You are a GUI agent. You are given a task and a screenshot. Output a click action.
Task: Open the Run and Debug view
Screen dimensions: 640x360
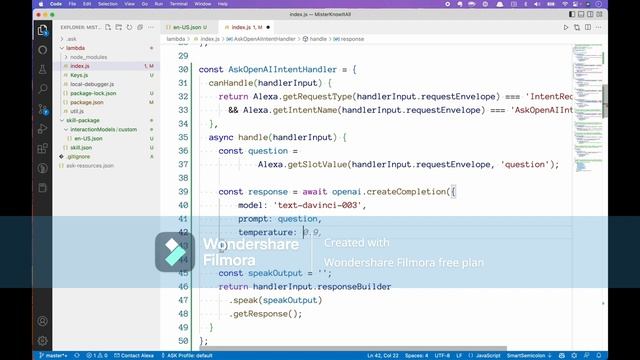tap(42, 129)
